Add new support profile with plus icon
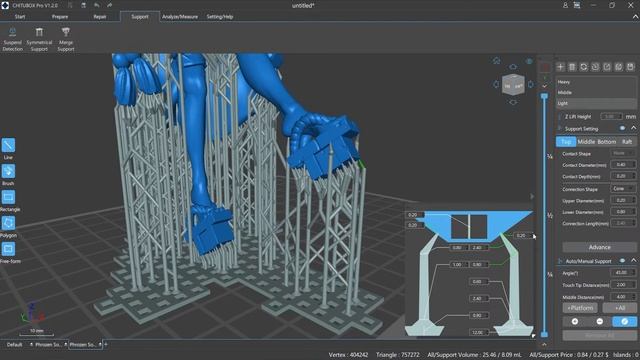The height and width of the screenshot is (360, 640). click(560, 67)
